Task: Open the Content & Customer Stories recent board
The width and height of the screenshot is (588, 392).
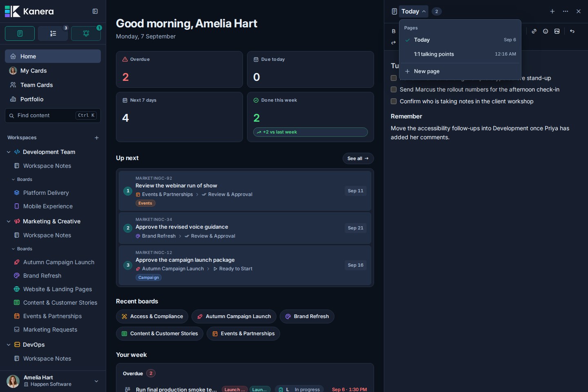Action: 160,334
